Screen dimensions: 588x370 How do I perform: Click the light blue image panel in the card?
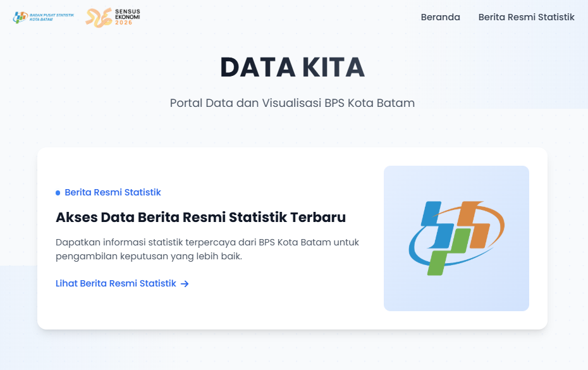point(456,183)
